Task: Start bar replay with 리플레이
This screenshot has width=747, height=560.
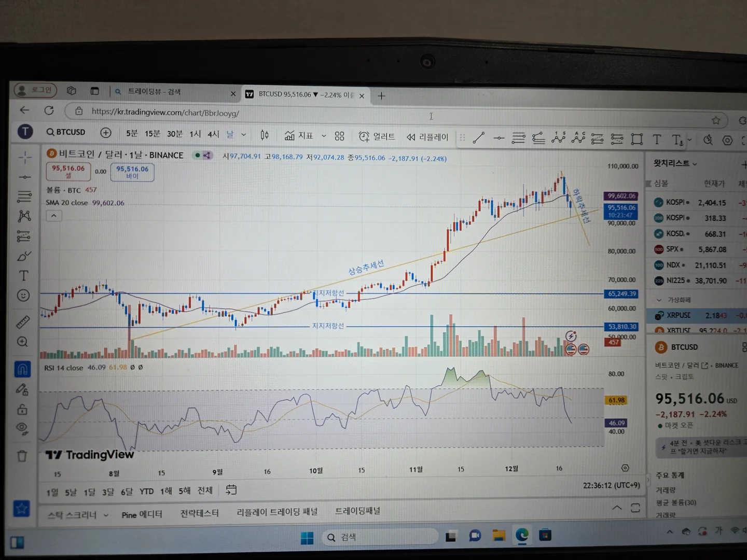Action: (427, 137)
